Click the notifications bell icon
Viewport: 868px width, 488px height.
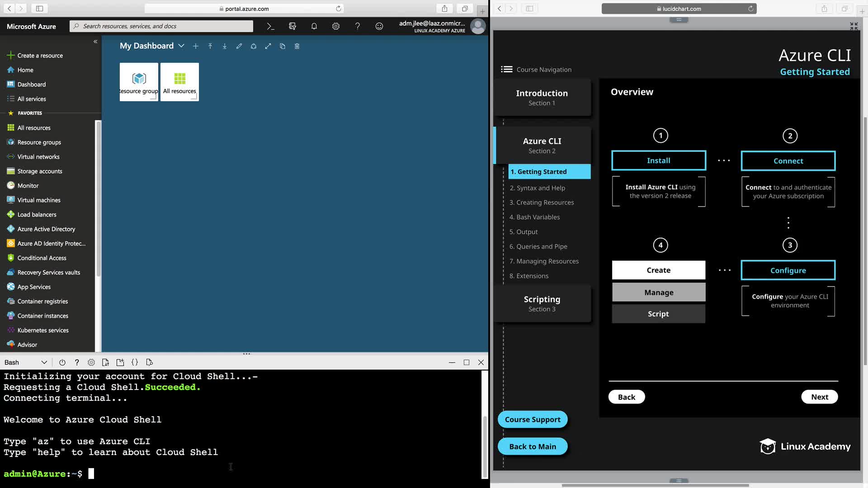coord(314,26)
